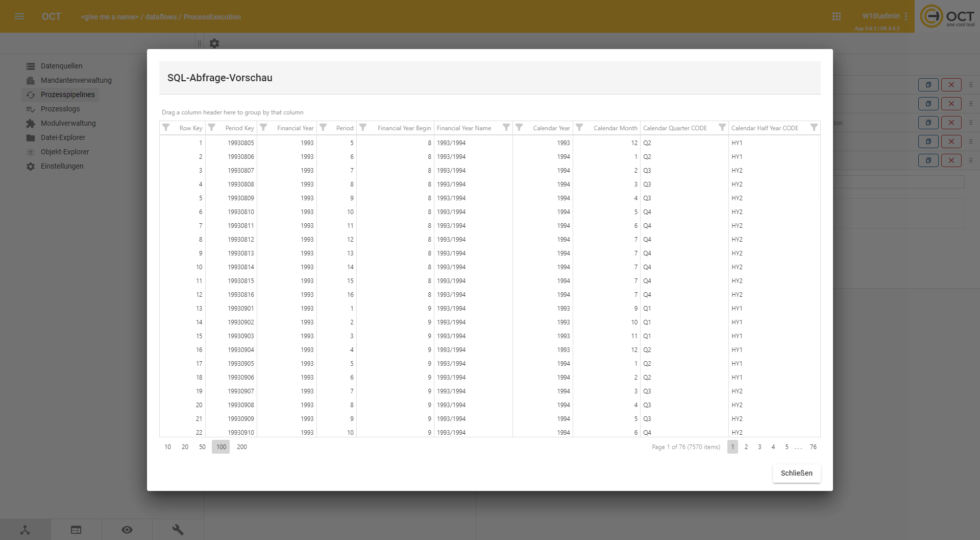Image resolution: width=980 pixels, height=540 pixels.
Task: Select Prozesslogs in the sidebar
Action: [x=61, y=109]
